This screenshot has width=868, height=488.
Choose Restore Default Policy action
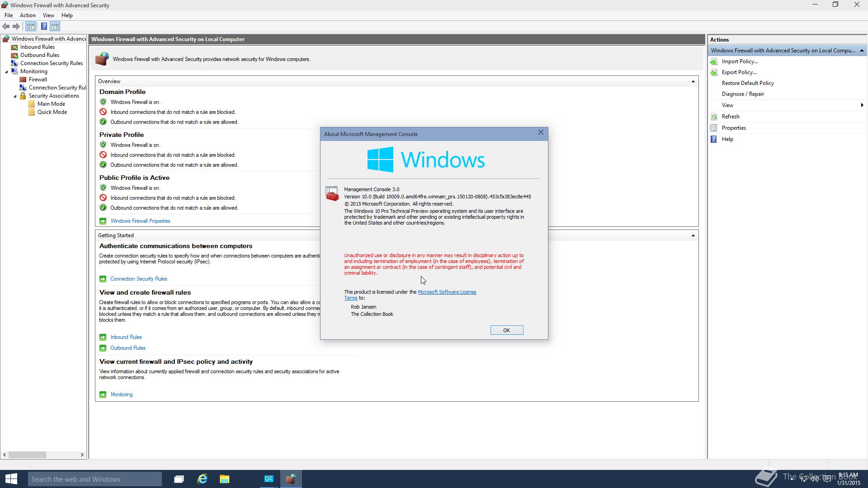point(748,83)
